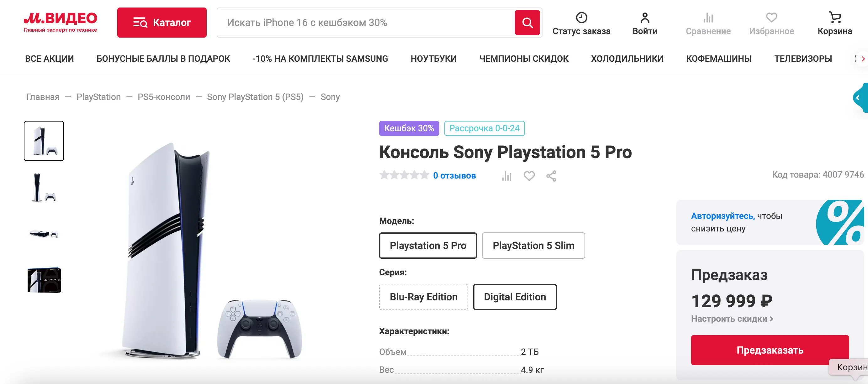
Task: Choose the PlayStation 5 Slim model
Action: click(x=533, y=245)
